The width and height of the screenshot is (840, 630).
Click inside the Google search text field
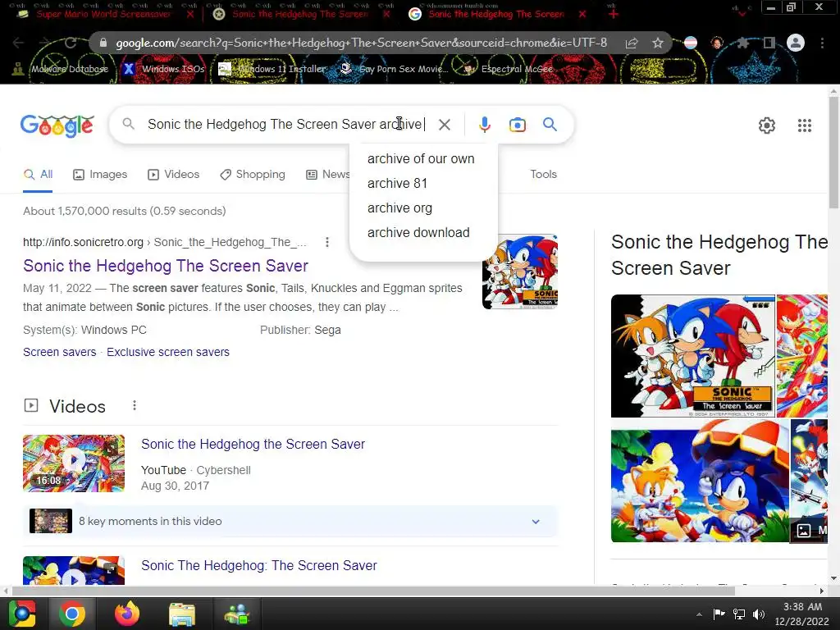tap(284, 125)
